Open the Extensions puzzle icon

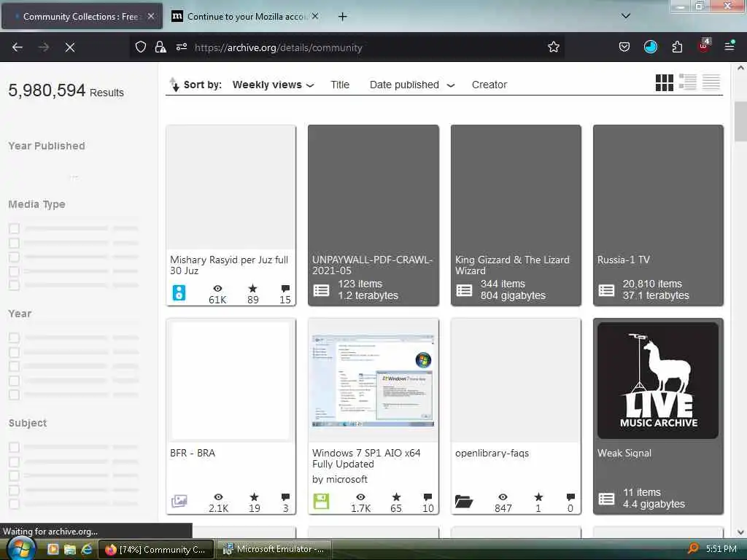(x=677, y=47)
